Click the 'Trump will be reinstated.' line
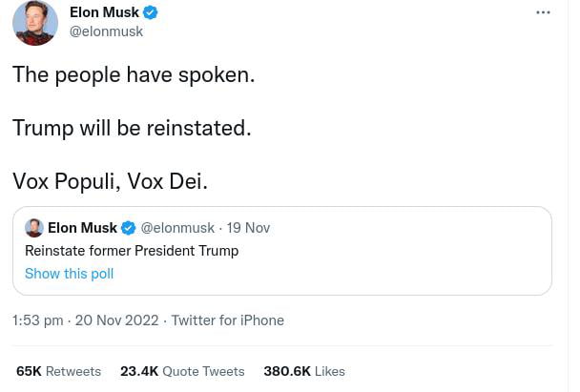This screenshot has width=580, height=392. [132, 127]
